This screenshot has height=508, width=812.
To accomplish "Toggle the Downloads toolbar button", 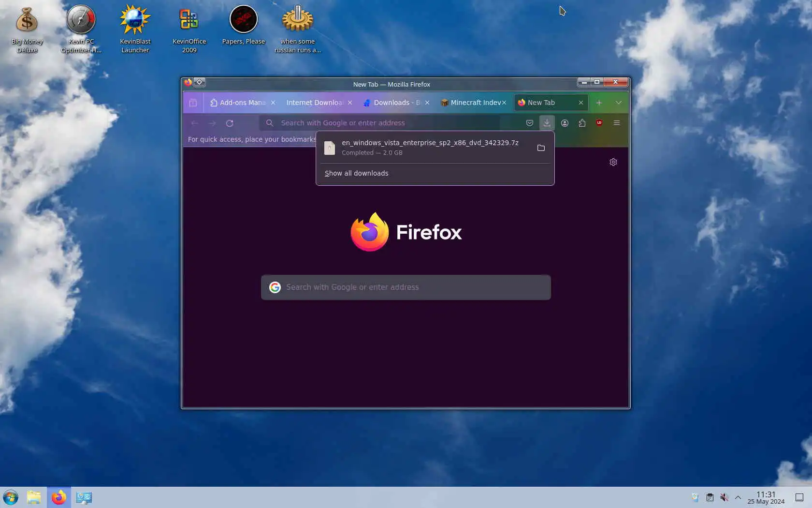I will [x=547, y=123].
